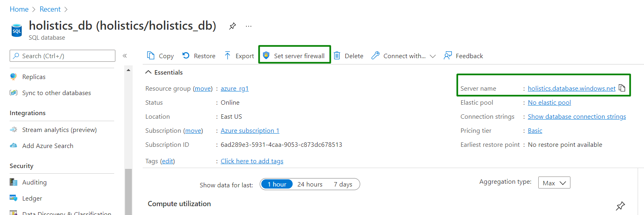Open the ellipsis more options menu
The height and width of the screenshot is (215, 644).
[249, 26]
